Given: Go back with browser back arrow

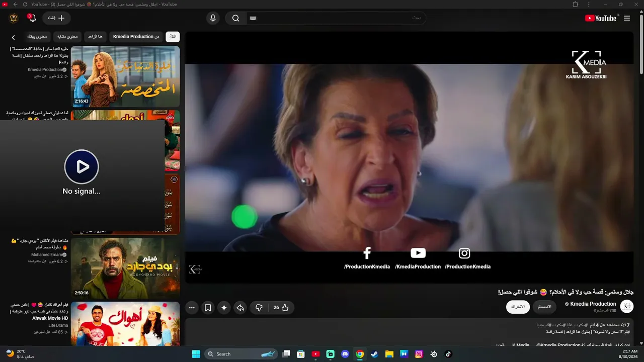Looking at the screenshot, I should 16,5.
